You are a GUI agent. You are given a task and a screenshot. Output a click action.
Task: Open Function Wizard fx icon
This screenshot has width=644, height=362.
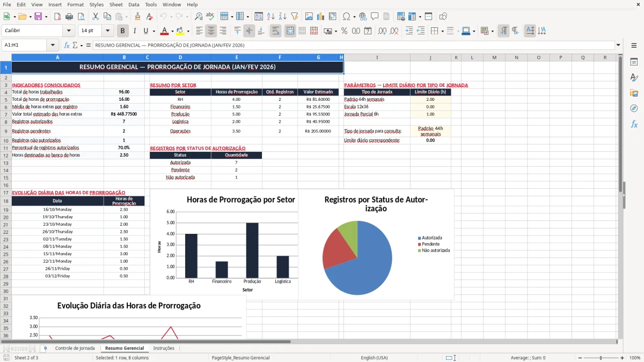(67, 45)
